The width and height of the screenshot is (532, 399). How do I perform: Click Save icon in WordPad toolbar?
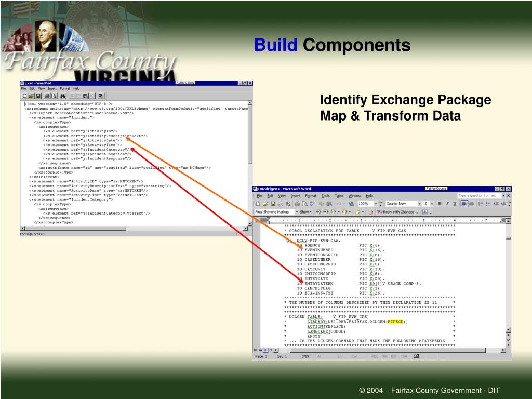coord(38,96)
